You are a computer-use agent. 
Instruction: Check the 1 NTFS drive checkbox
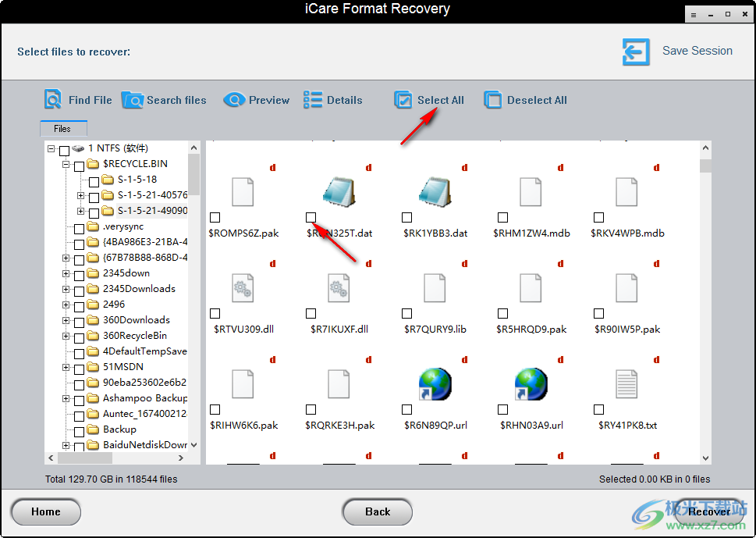coord(64,151)
